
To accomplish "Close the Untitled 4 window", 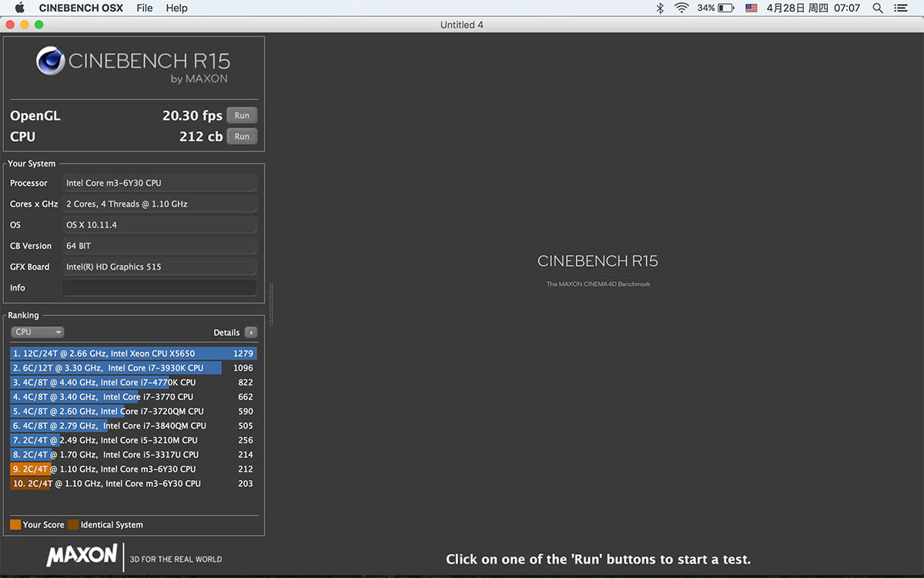I will pos(10,25).
